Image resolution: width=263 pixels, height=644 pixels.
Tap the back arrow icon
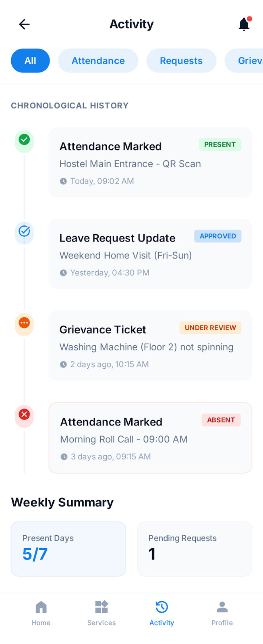point(24,24)
